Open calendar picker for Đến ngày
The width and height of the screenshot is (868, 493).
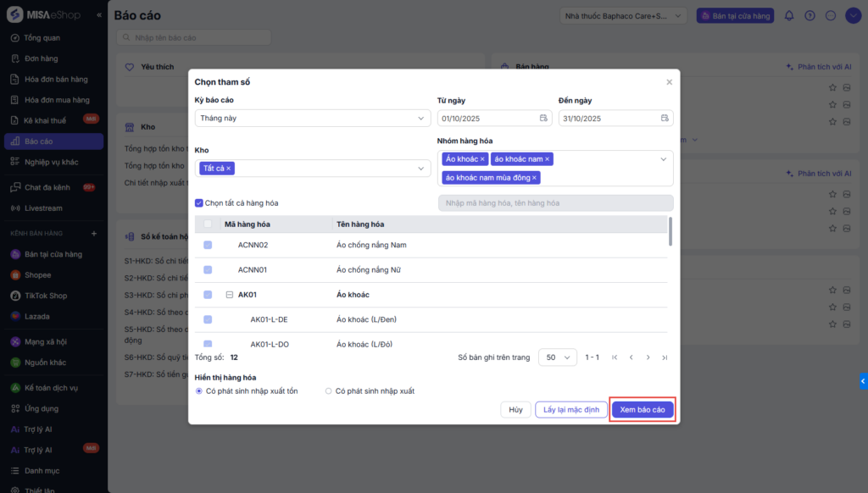click(x=665, y=118)
